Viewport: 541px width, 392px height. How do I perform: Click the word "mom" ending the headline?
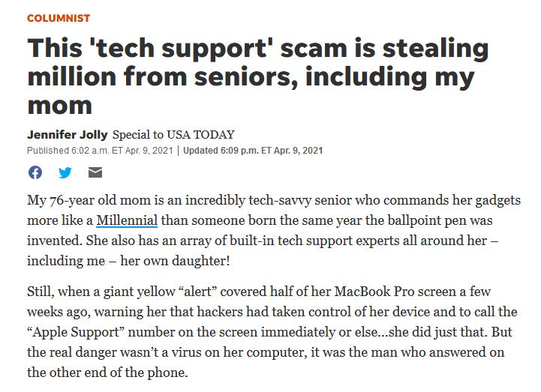[x=60, y=105]
